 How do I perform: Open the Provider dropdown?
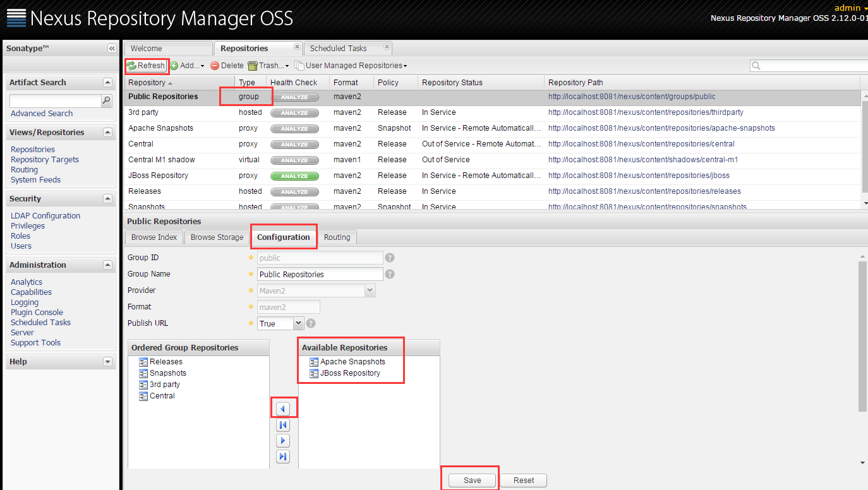pos(370,290)
